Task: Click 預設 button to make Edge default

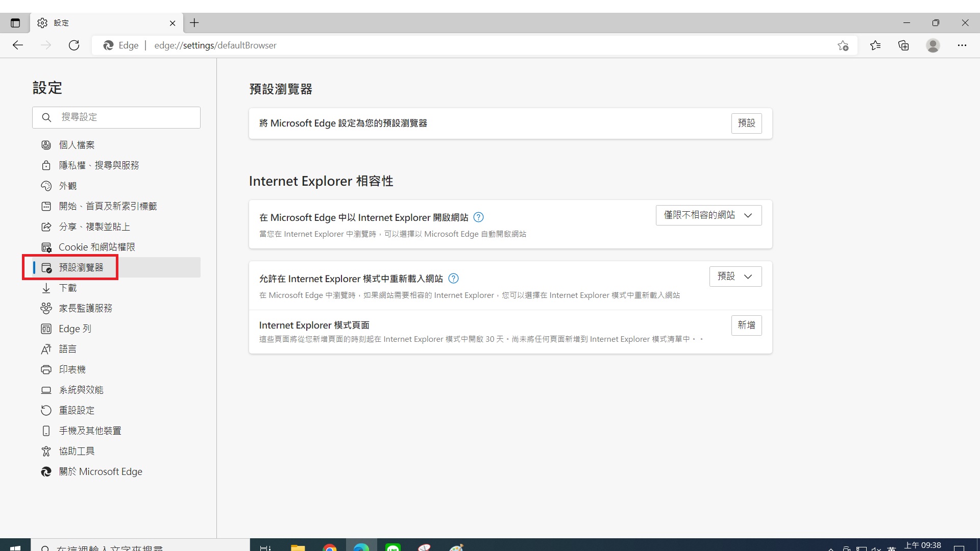Action: pos(746,123)
